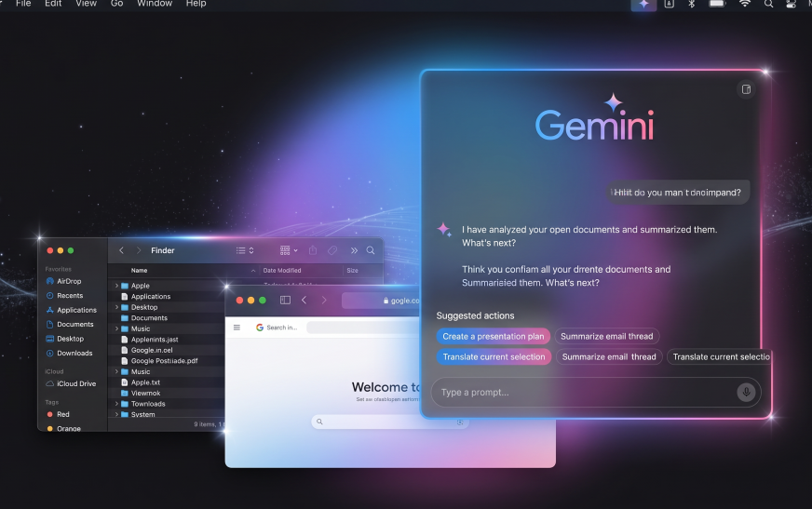Click the browser forward arrow
Screen dimensions: 812x509
point(324,300)
